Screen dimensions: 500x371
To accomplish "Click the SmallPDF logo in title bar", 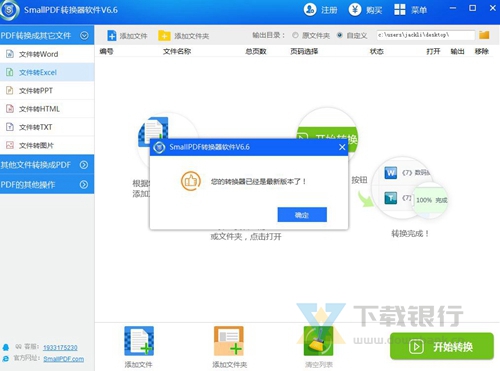I will (x=9, y=10).
